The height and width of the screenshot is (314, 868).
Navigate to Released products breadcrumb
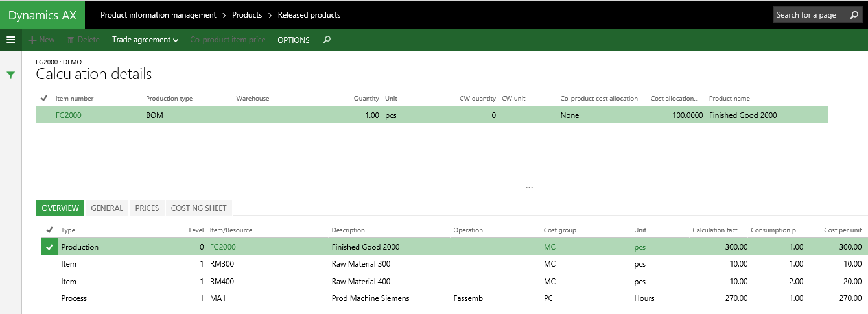coord(309,15)
